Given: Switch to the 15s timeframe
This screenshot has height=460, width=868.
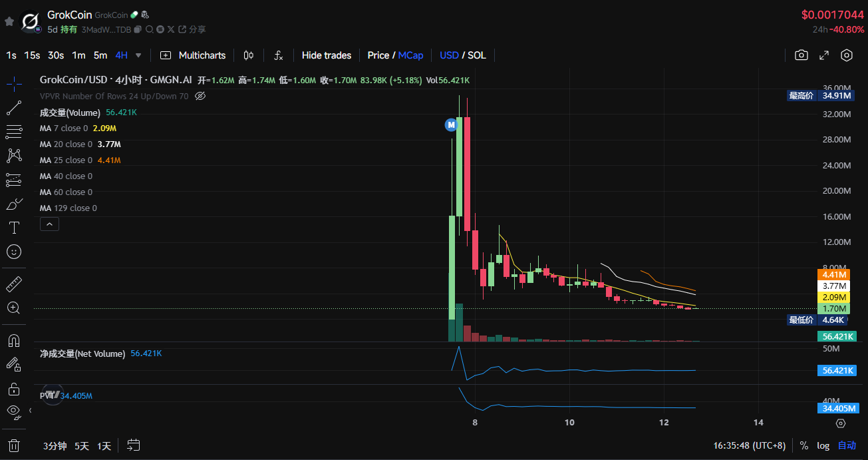Looking at the screenshot, I should coord(32,55).
